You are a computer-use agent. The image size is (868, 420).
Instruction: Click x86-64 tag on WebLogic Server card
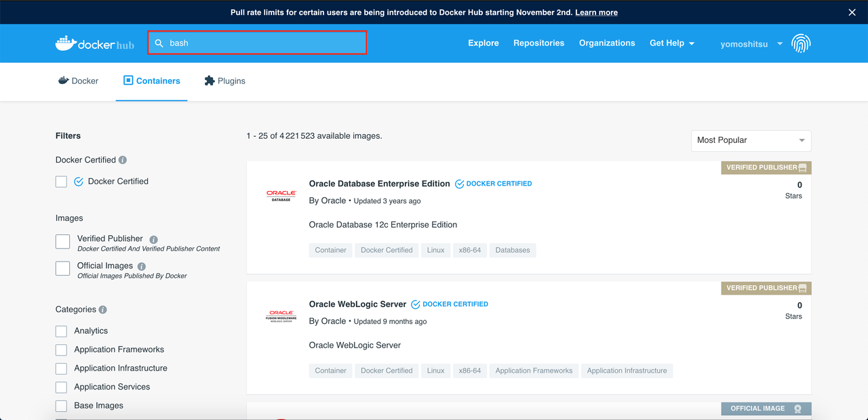[x=470, y=371]
